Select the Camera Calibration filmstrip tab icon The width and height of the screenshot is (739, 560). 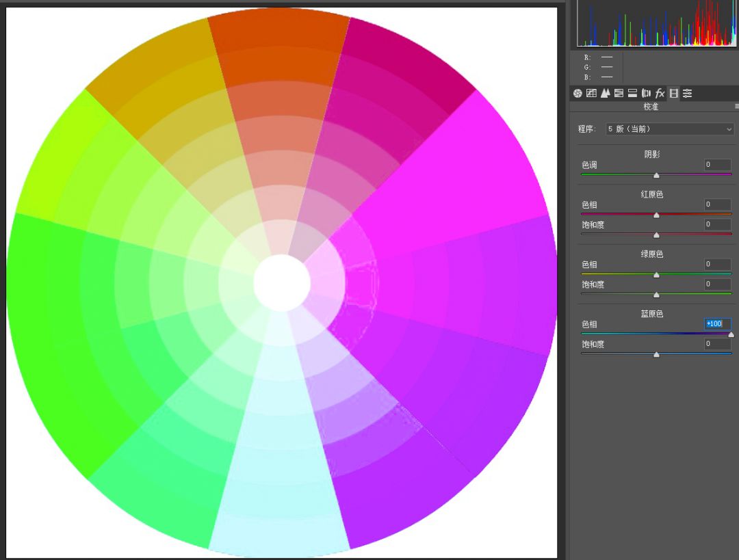click(674, 93)
